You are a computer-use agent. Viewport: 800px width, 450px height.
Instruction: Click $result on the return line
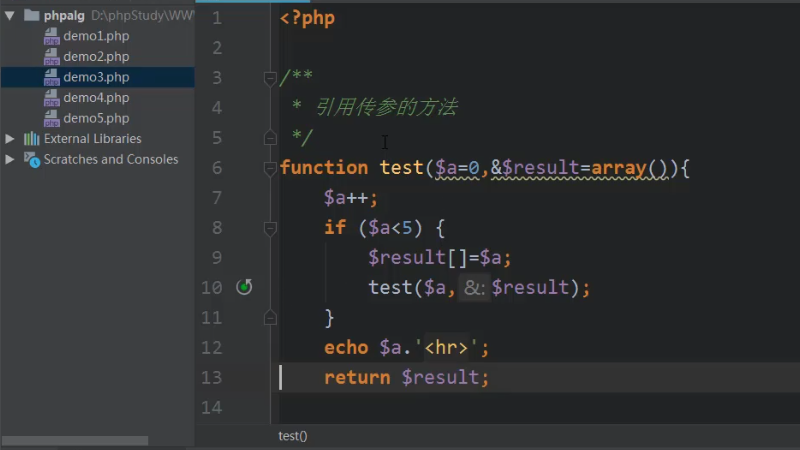point(440,378)
